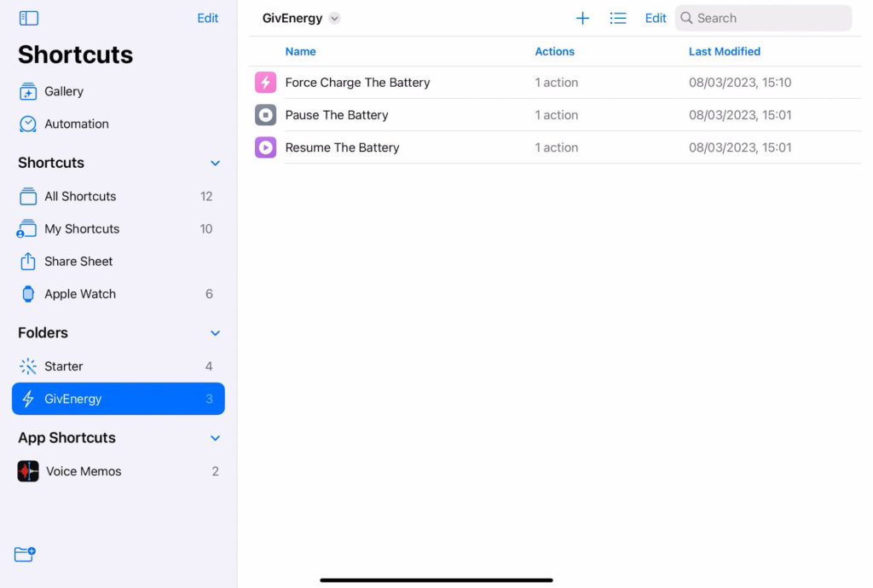The height and width of the screenshot is (588, 873).
Task: Open Apple Watch icon
Action: point(28,294)
